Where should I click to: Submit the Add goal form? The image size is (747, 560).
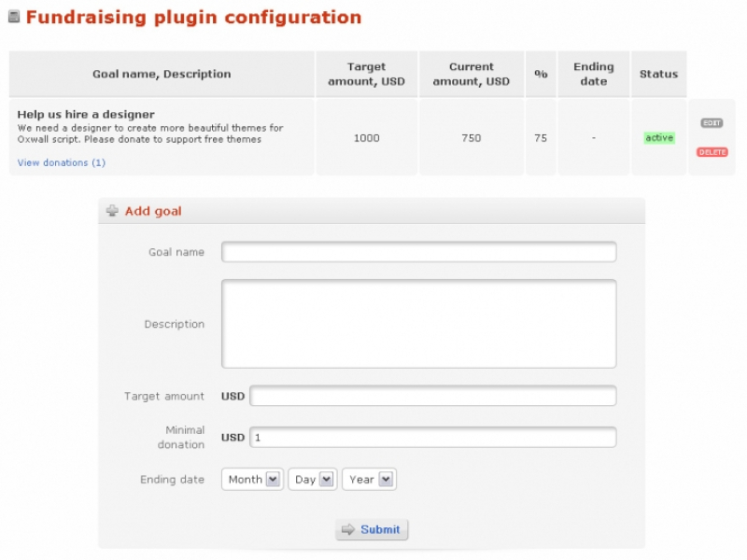(372, 529)
